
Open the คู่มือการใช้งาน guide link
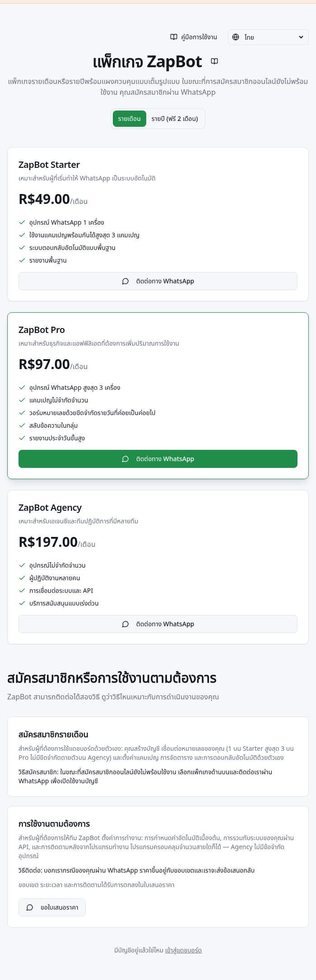[194, 37]
